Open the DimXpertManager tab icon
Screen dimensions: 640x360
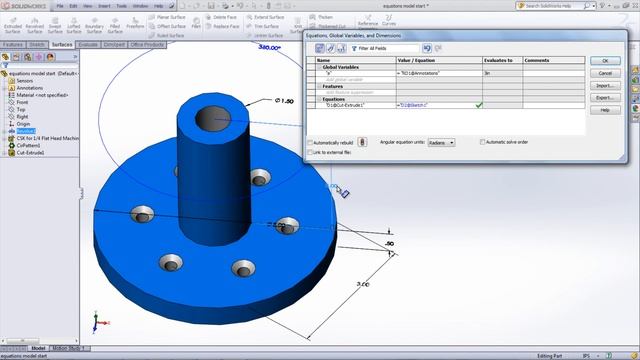coord(39,57)
